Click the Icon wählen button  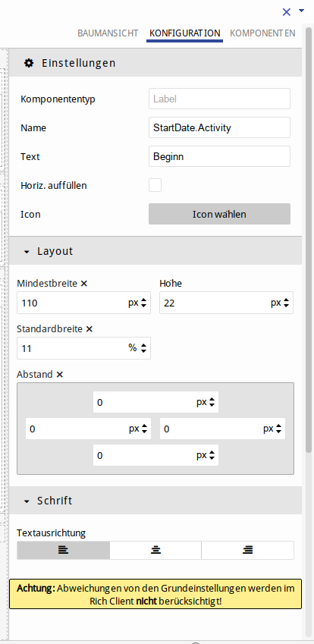[x=220, y=214]
